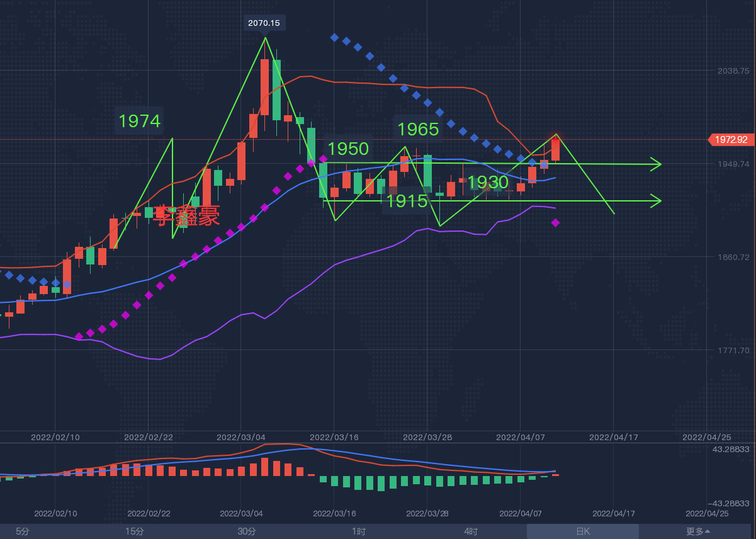Click the 2070.15 peak price label
This screenshot has height=539, width=756.
264,23
